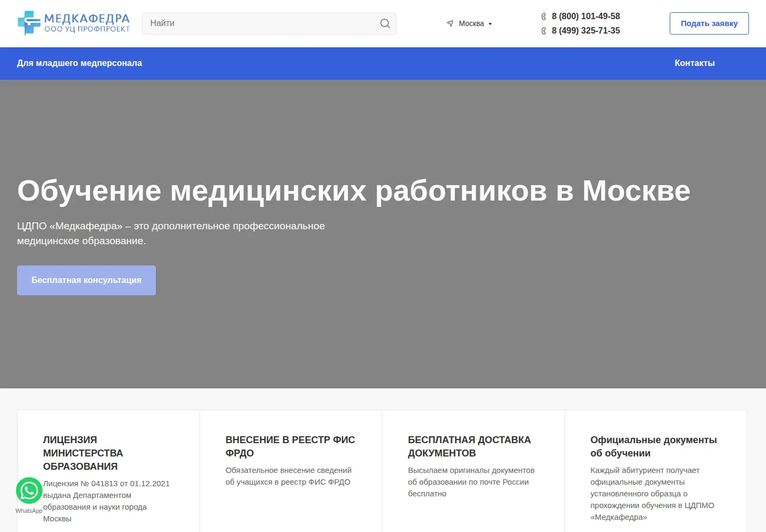Viewport: 766px width, 532px height.
Task: Click the БЕСПЛАТНАЯ ДОСТАВКА ДОКУМЕНТОВ heading
Action: [469, 446]
